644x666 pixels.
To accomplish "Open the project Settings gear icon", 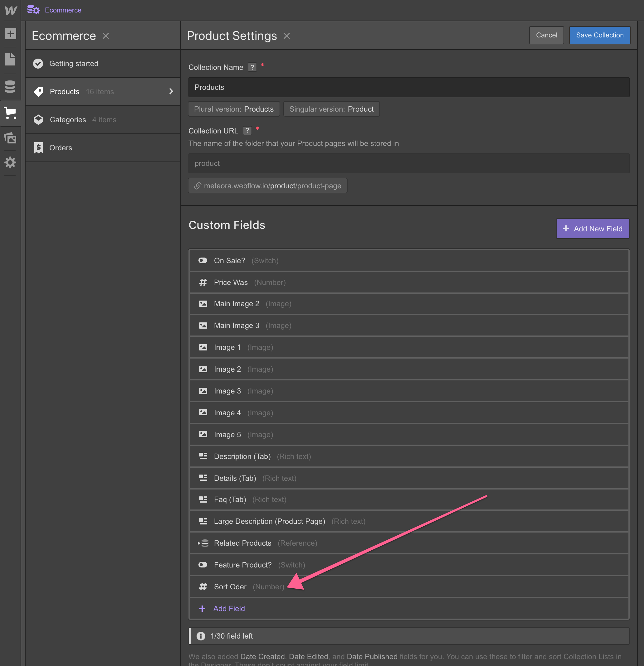I will 10,162.
